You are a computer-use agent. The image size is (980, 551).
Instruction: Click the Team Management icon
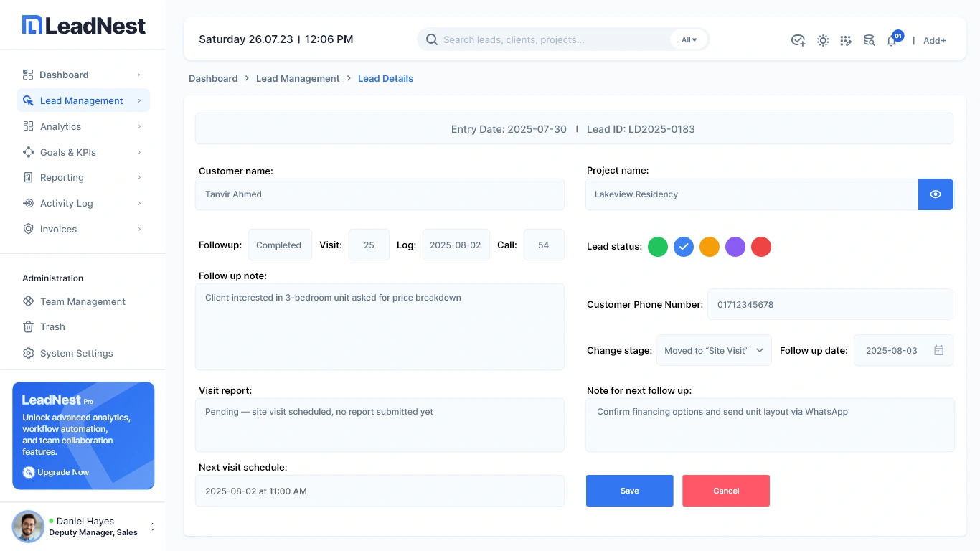coord(28,301)
